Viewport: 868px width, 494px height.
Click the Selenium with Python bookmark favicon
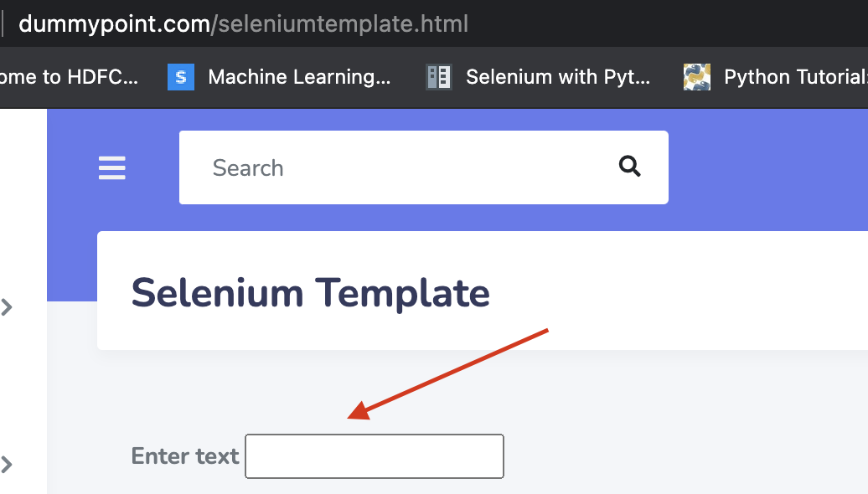click(439, 78)
